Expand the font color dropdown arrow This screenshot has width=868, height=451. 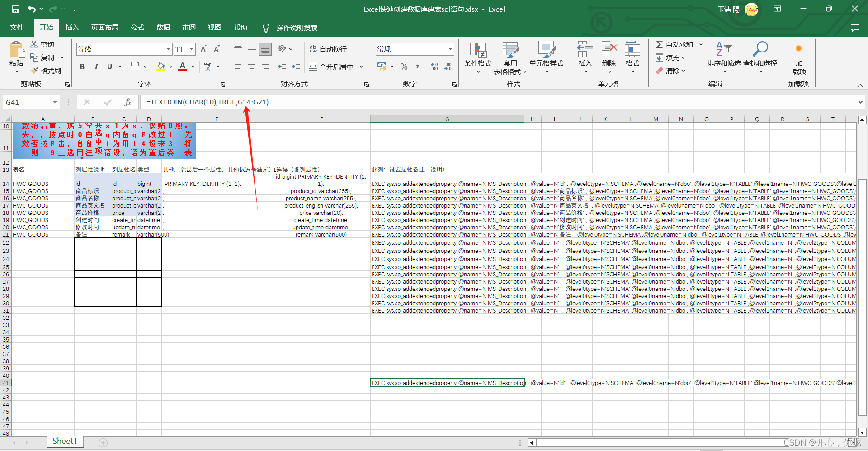[x=193, y=66]
